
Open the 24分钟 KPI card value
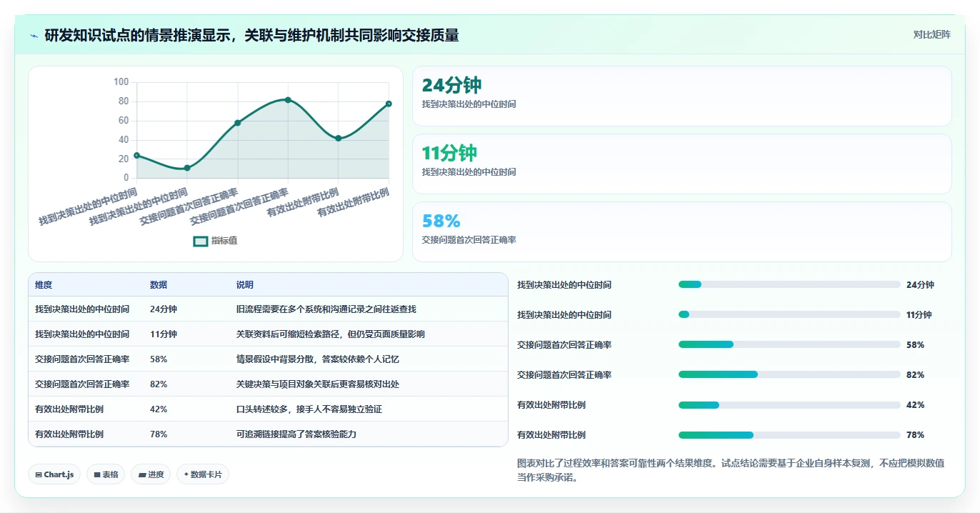451,86
